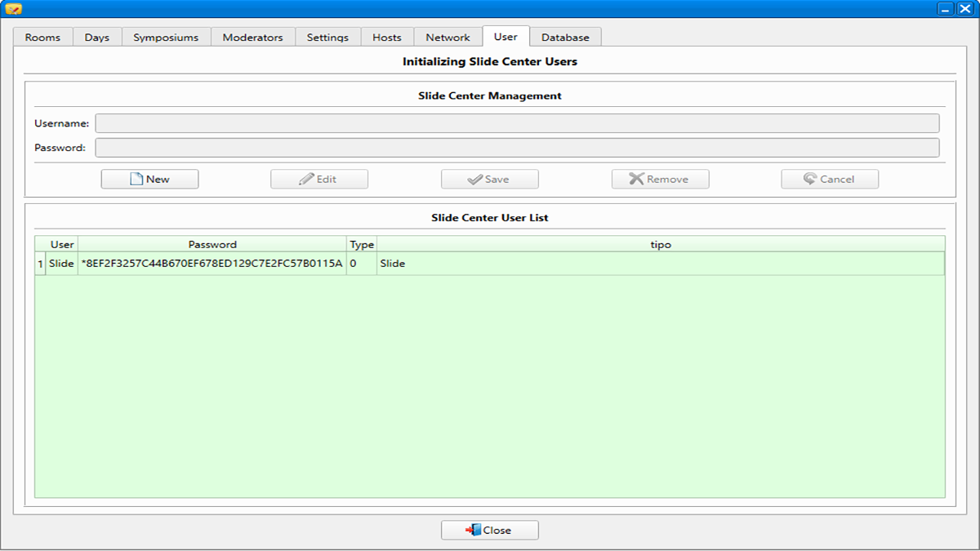Open the Settings tab
This screenshot has height=551, width=980.
click(327, 37)
